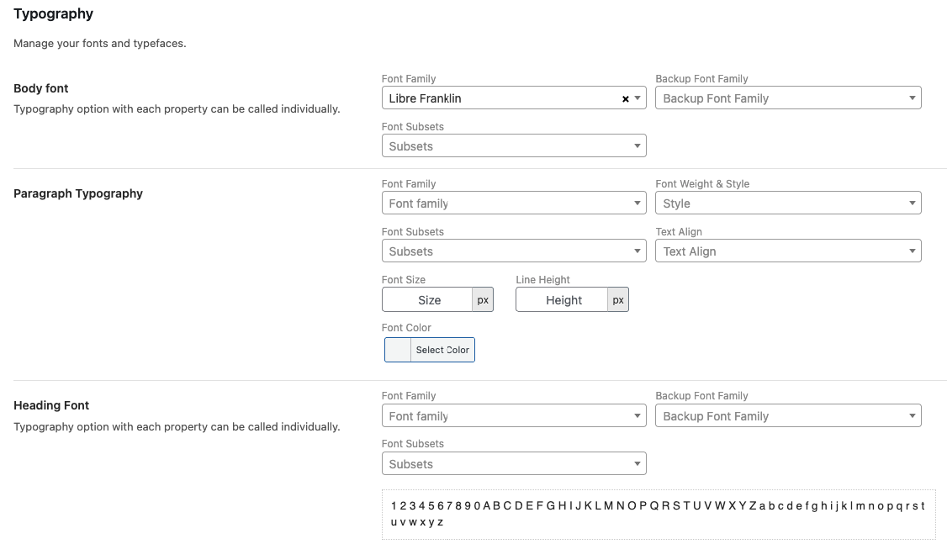This screenshot has height=560, width=947.
Task: Expand the Heading Font Subsets dropdown
Action: (x=513, y=464)
